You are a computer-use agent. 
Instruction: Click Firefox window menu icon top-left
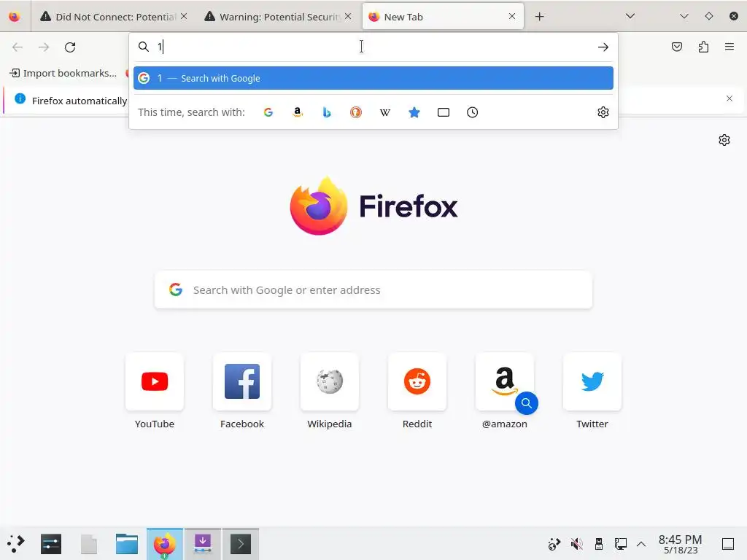point(15,17)
